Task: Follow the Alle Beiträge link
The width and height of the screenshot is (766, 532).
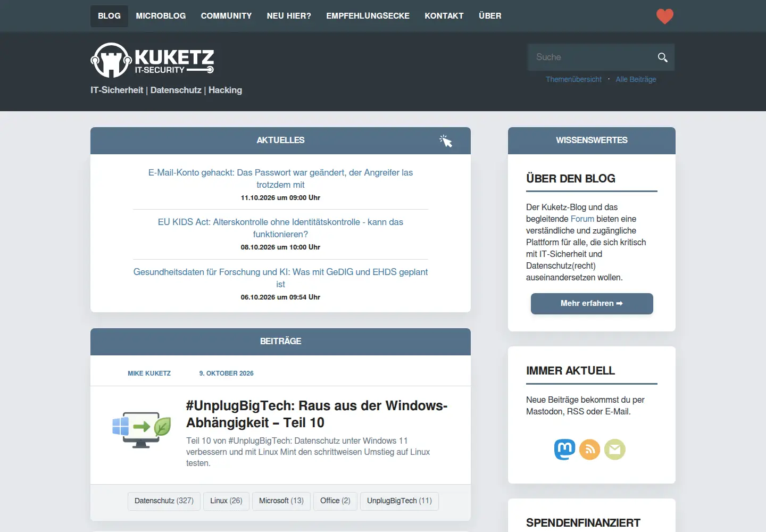Action: tap(636, 79)
